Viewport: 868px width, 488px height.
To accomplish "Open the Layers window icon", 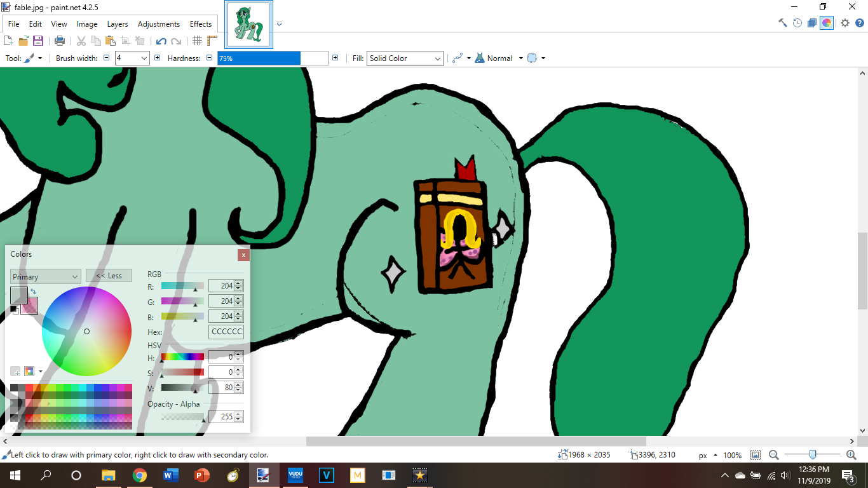I will click(x=812, y=23).
